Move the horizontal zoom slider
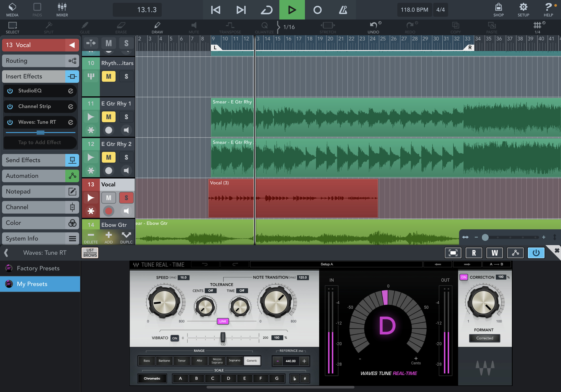The width and height of the screenshot is (561, 392). tap(485, 237)
